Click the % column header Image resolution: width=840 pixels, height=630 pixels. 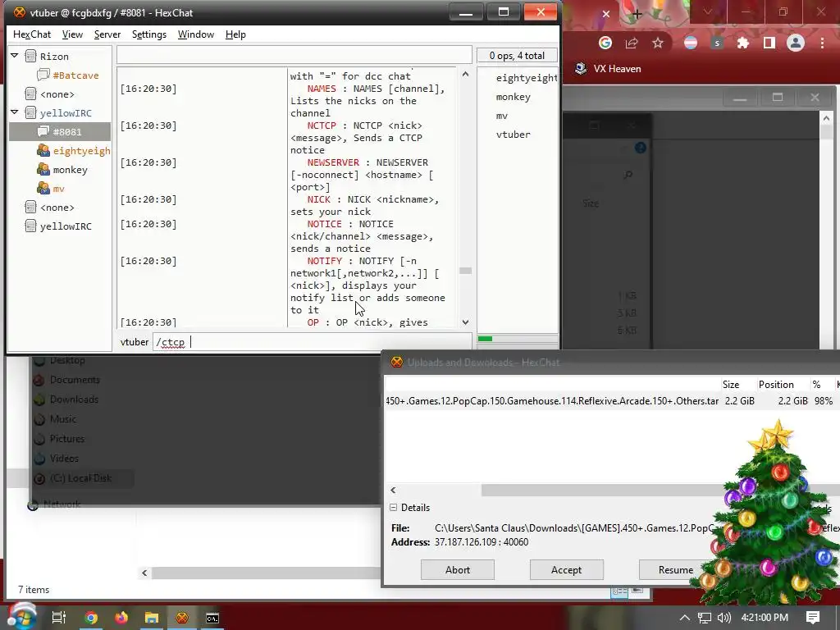tap(816, 384)
